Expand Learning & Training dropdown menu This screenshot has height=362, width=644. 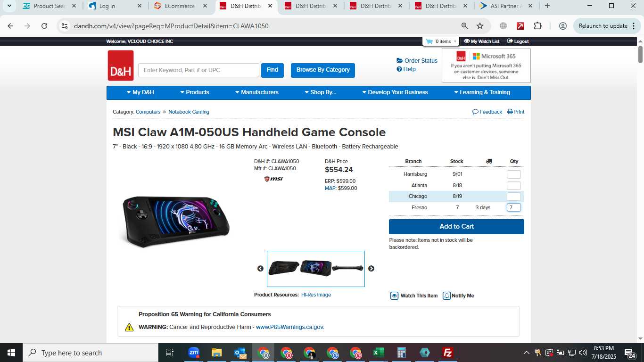482,92
